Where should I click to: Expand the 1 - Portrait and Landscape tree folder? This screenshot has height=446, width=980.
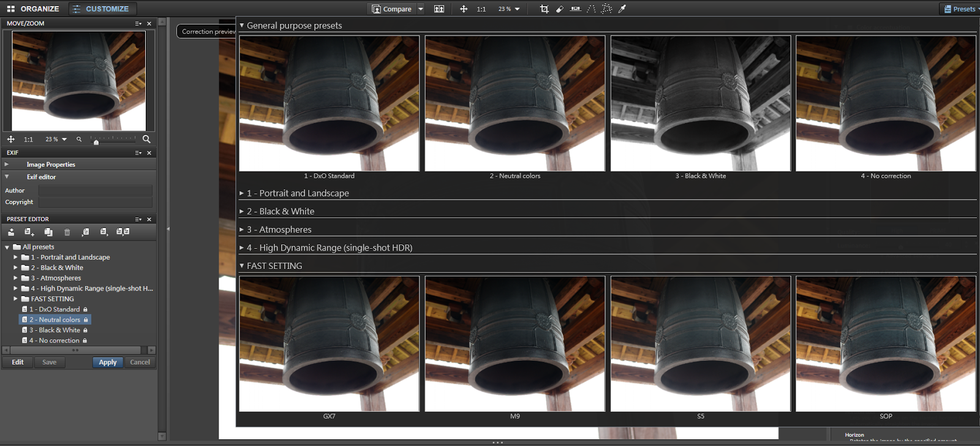(x=15, y=257)
